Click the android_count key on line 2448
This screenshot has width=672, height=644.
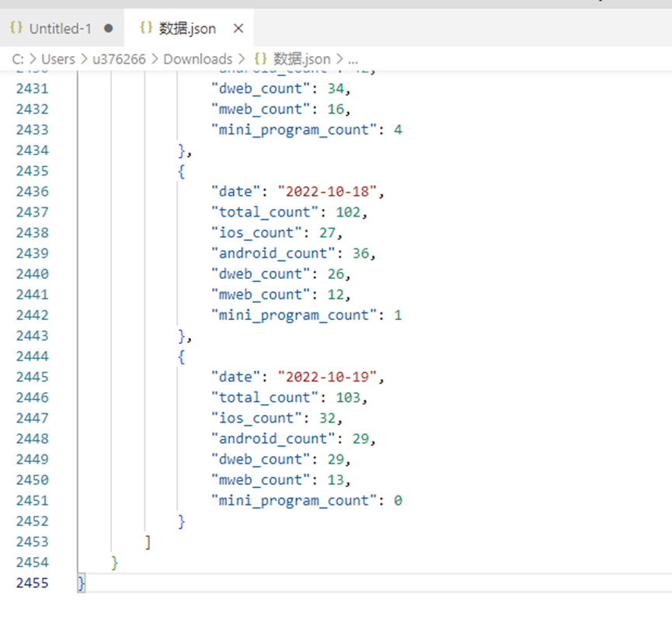click(273, 438)
